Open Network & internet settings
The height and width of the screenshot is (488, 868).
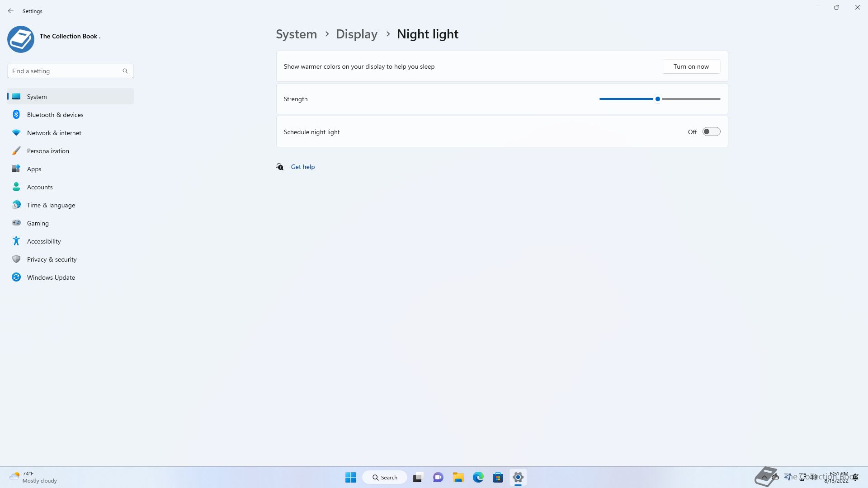point(54,133)
